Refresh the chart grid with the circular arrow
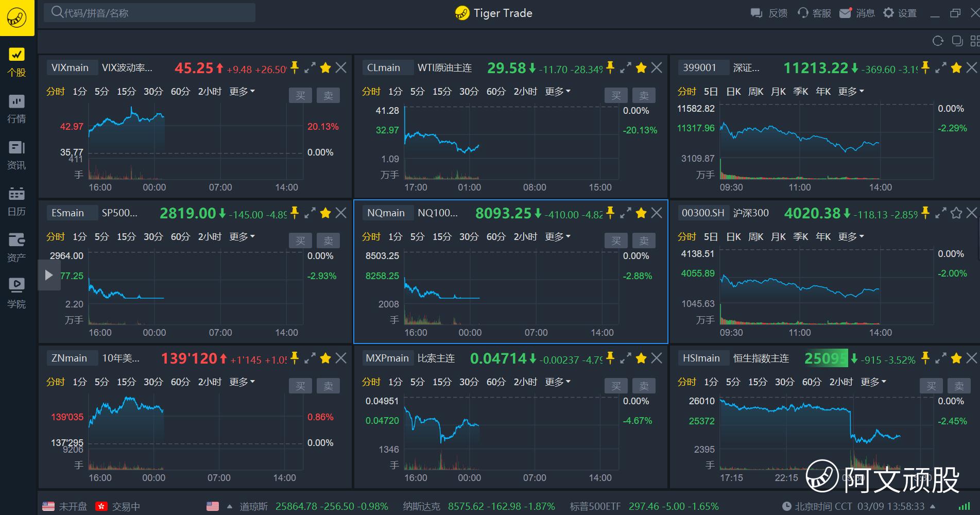The height and width of the screenshot is (515, 980). 938,41
